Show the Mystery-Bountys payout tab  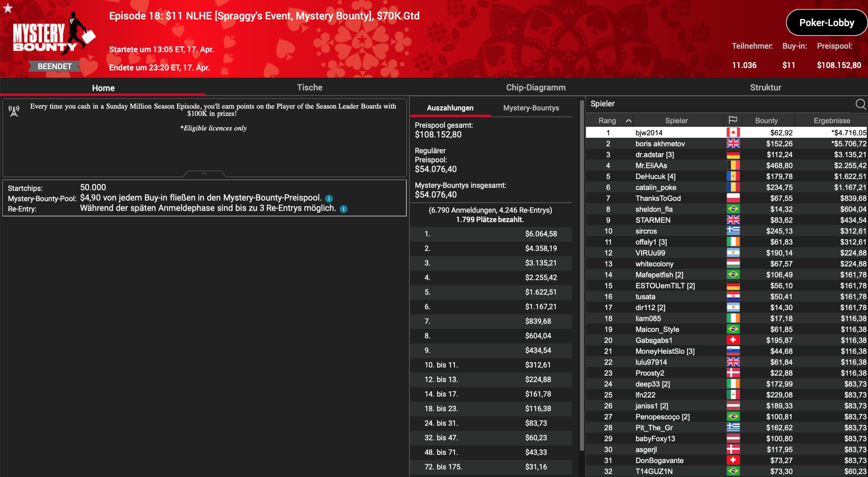[x=531, y=108]
